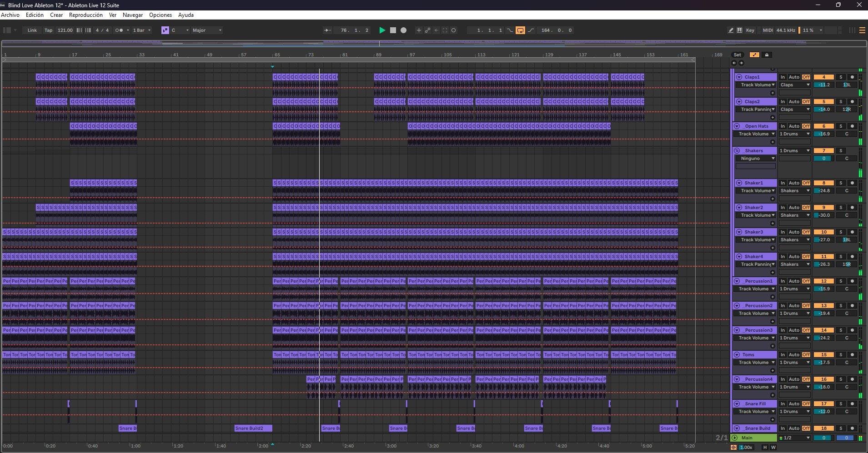The height and width of the screenshot is (453, 868).
Task: Open the Major scale name dropdown
Action: pyautogui.click(x=207, y=30)
